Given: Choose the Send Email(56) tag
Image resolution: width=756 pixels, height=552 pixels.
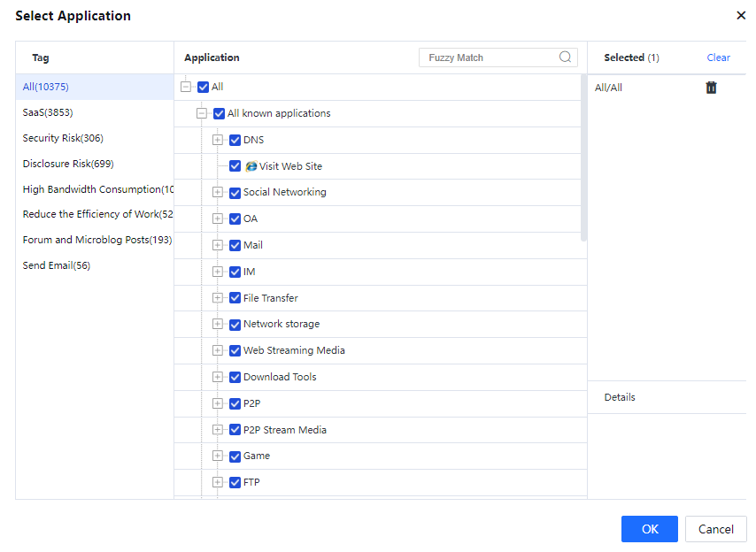Looking at the screenshot, I should coord(57,265).
